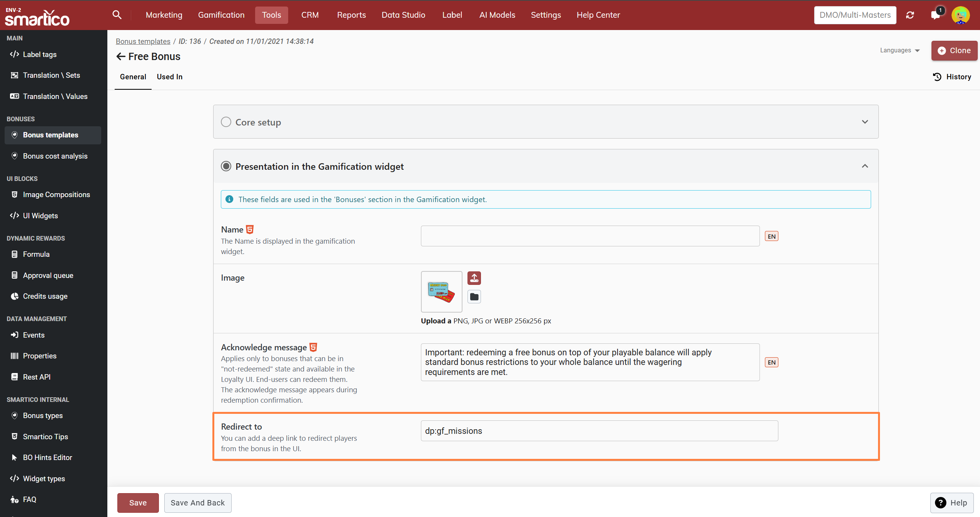Select Presentation in Gamification widget radio

(226, 166)
